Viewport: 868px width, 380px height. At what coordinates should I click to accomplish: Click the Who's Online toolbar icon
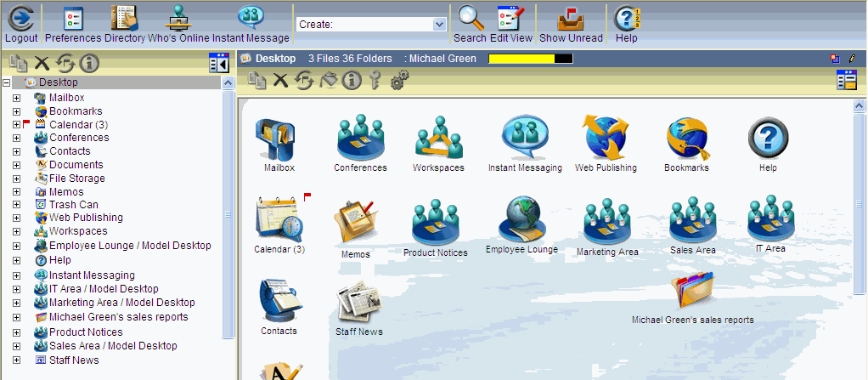point(178,19)
